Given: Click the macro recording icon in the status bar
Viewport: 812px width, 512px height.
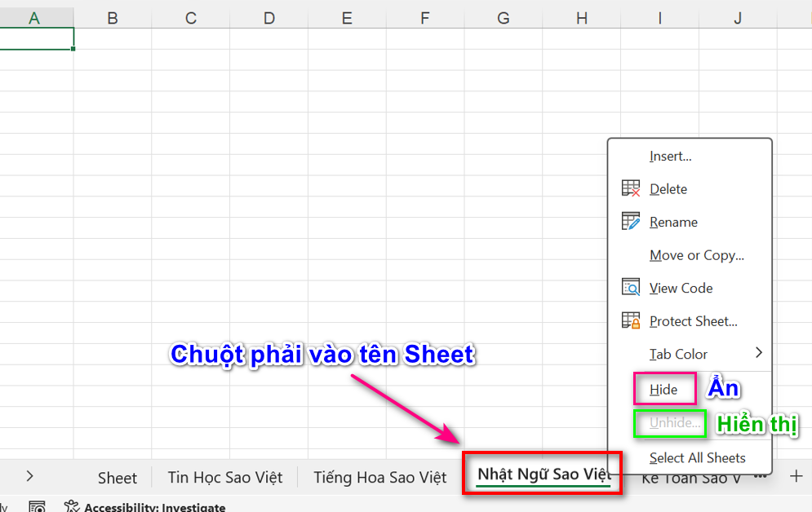Looking at the screenshot, I should [38, 506].
